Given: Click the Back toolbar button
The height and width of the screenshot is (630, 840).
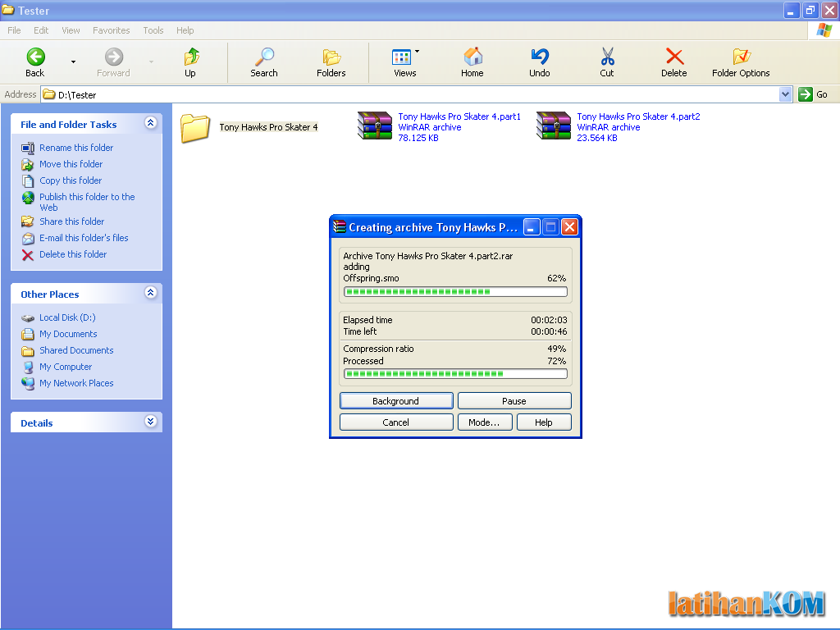Looking at the screenshot, I should coord(35,62).
